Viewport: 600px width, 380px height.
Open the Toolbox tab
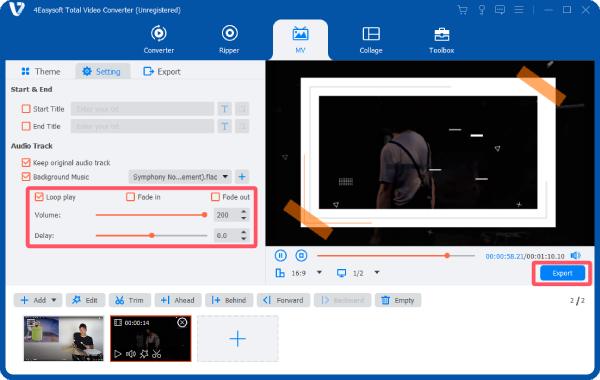coord(441,39)
